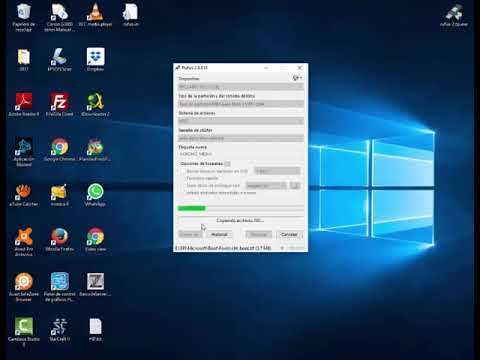Expand the Sistema de archivos dropdown

[240, 121]
